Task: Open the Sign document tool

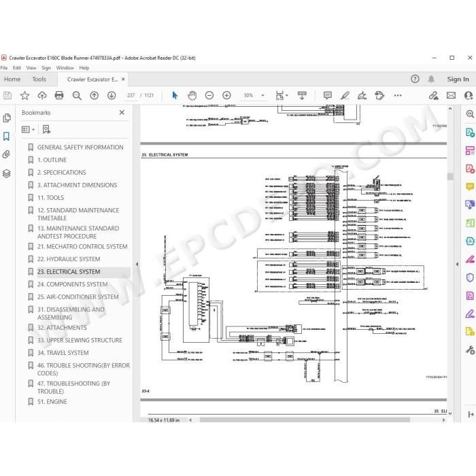Action: pyautogui.click(x=362, y=96)
